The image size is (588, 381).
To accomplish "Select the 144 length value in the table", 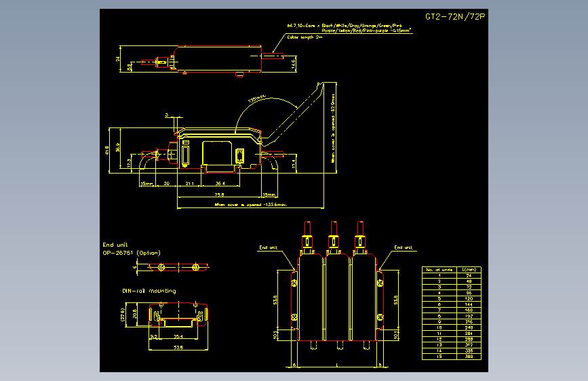I will click(x=469, y=304).
